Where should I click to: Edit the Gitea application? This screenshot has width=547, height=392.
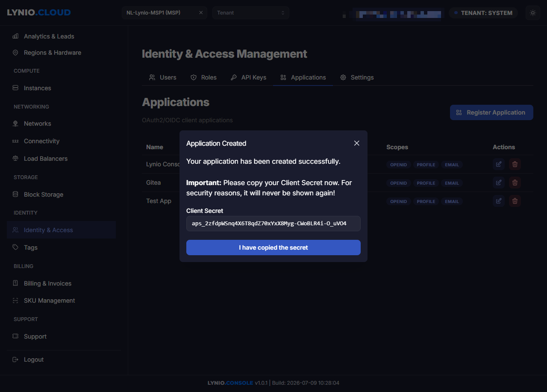499,183
